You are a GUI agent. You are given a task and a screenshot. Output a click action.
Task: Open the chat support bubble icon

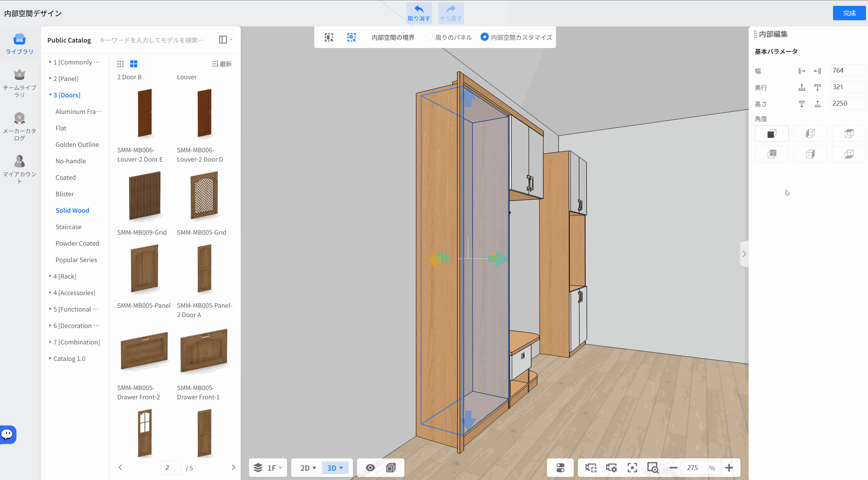tap(8, 434)
